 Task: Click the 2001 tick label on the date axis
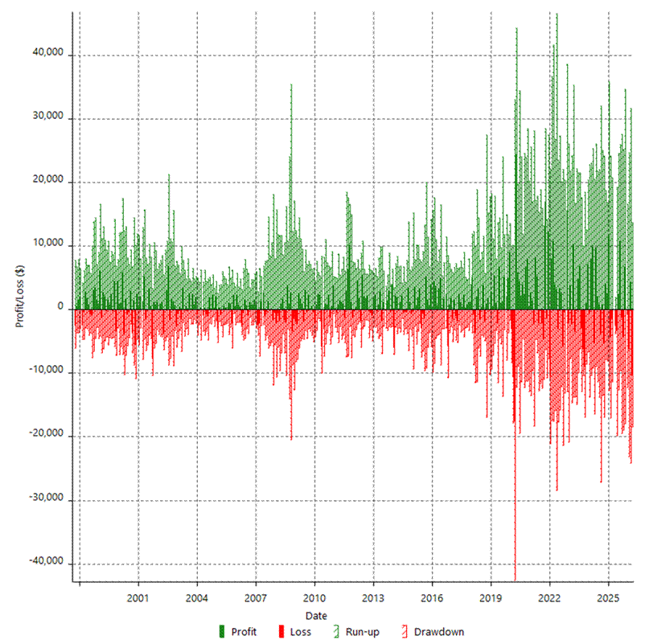click(138, 598)
